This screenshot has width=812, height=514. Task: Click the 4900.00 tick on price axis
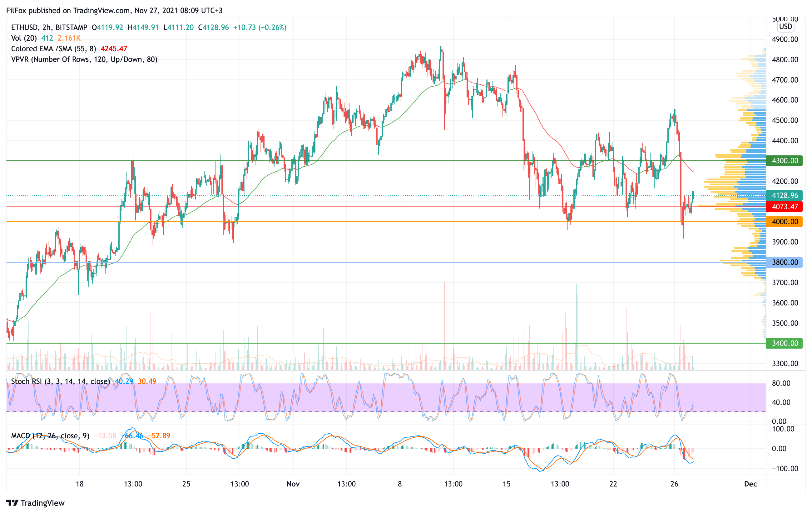(x=785, y=39)
